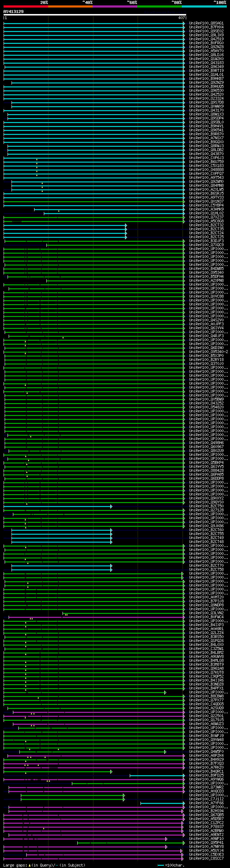Viewport: 230px width, 868px height.
Task: Click the UniRef100_B6SRJ5 hit label
Action: pyautogui.click(x=206, y=194)
